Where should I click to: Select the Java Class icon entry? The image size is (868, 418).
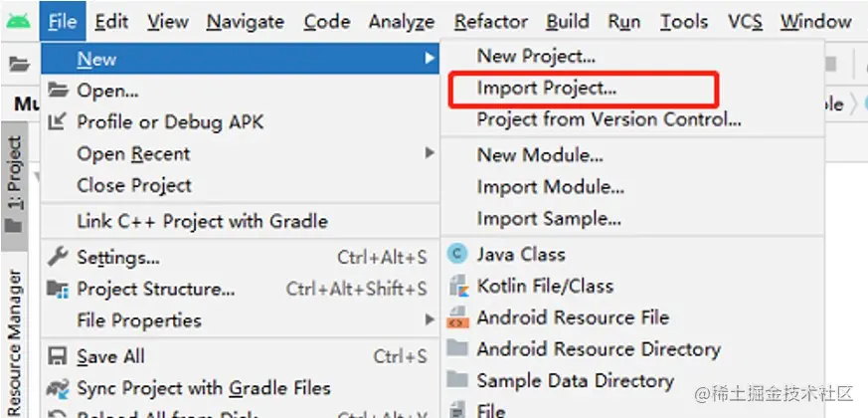click(457, 254)
